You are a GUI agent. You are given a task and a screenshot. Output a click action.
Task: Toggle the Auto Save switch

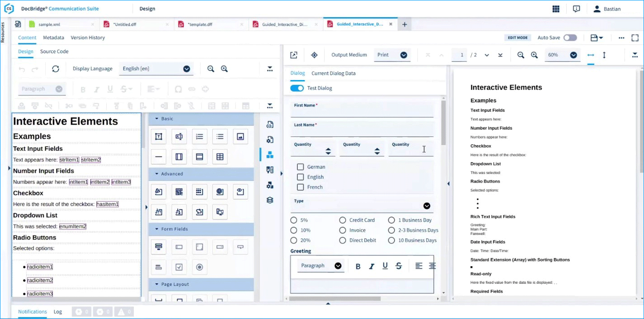570,38
